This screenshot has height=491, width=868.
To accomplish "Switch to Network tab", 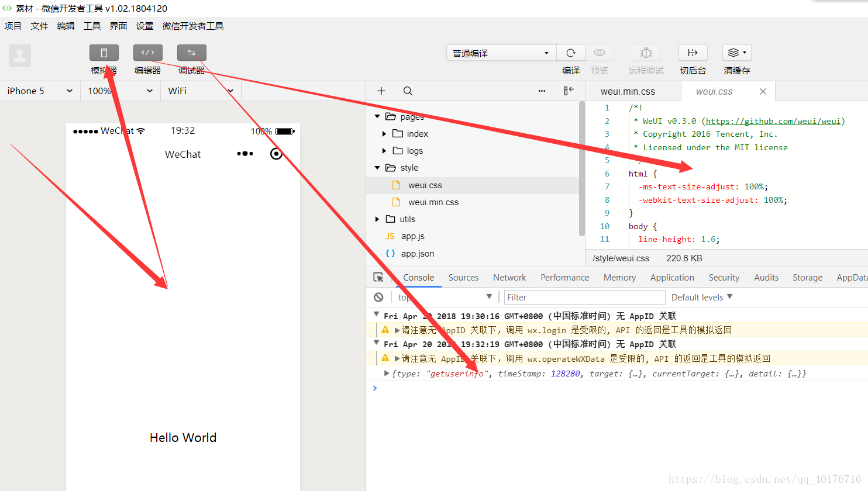I will pyautogui.click(x=509, y=278).
